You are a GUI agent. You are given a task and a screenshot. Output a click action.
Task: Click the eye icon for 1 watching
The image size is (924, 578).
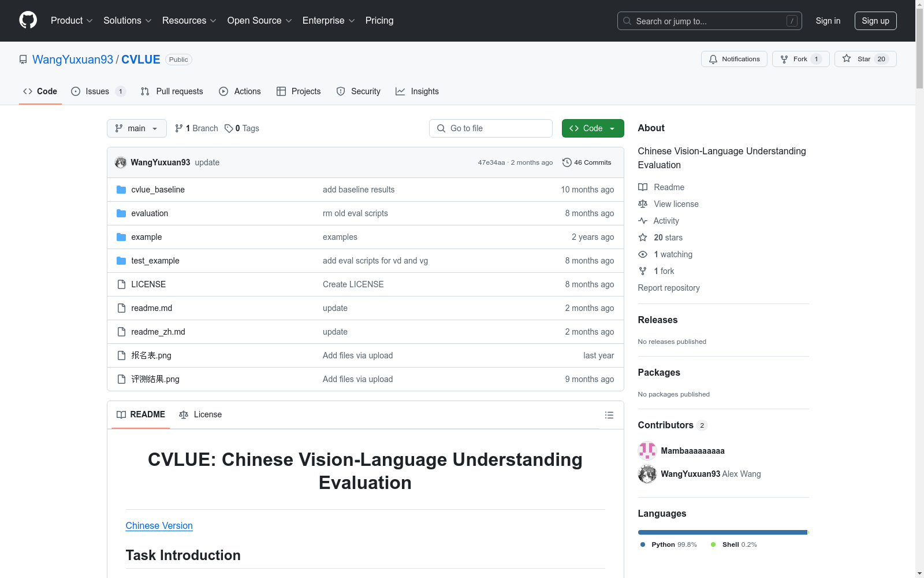click(643, 254)
